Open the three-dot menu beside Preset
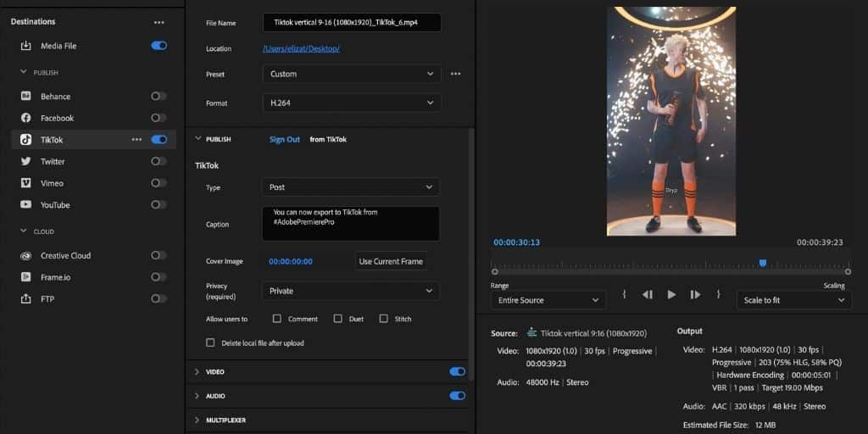 point(455,74)
